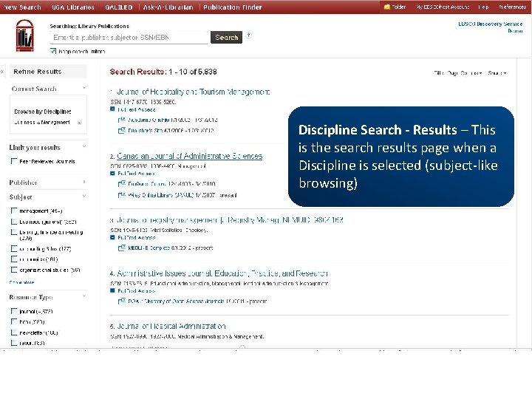The height and width of the screenshot is (399, 532).
Task: Check the report resource type filter
Action: click(x=14, y=343)
